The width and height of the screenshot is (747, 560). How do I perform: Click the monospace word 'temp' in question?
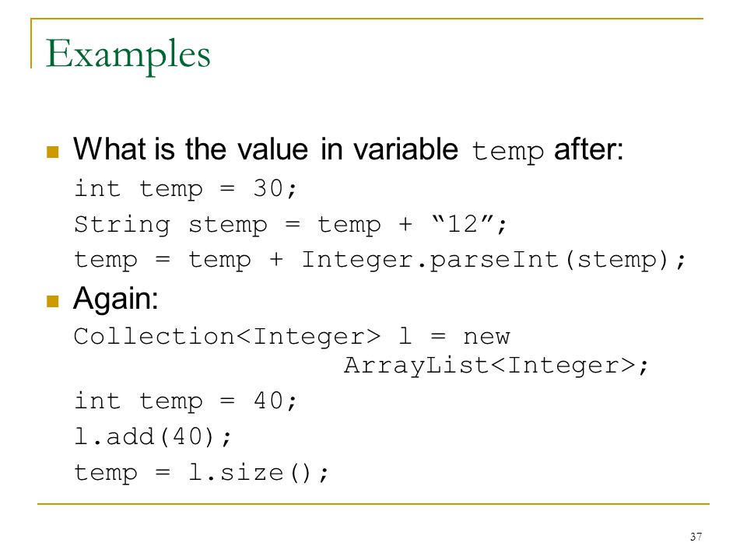click(507, 152)
